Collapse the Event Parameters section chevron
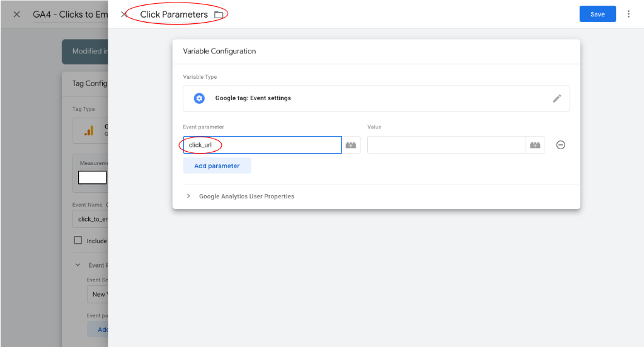This screenshot has height=347, width=644. click(78, 265)
